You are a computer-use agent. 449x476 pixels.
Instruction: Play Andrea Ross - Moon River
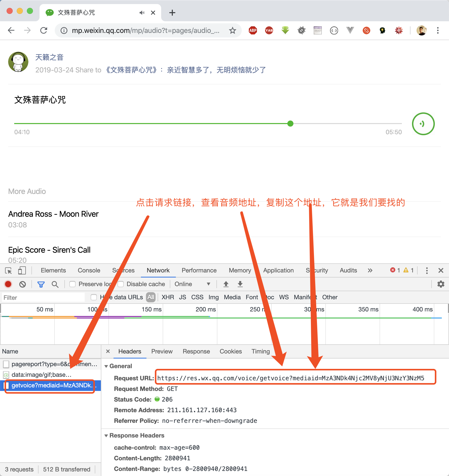[x=53, y=214]
